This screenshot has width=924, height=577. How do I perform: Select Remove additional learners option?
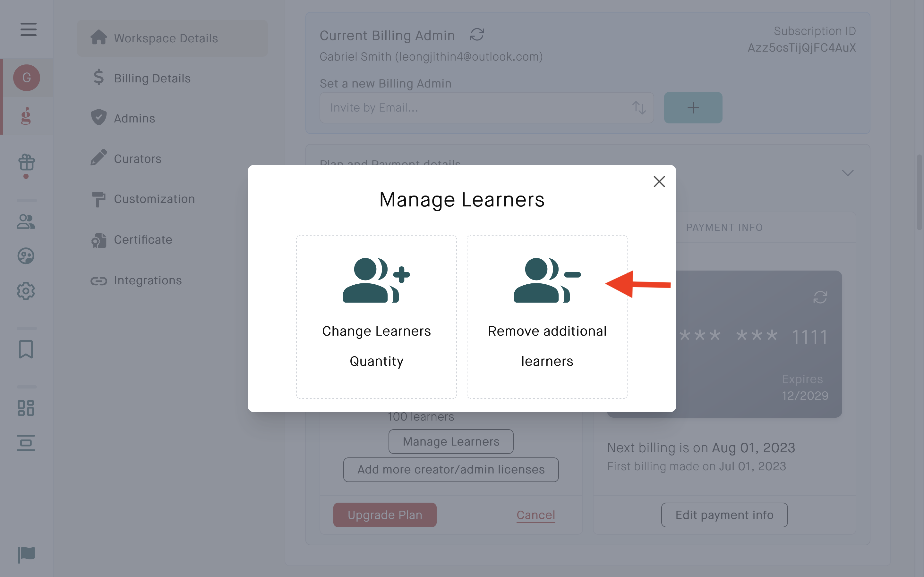(547, 317)
